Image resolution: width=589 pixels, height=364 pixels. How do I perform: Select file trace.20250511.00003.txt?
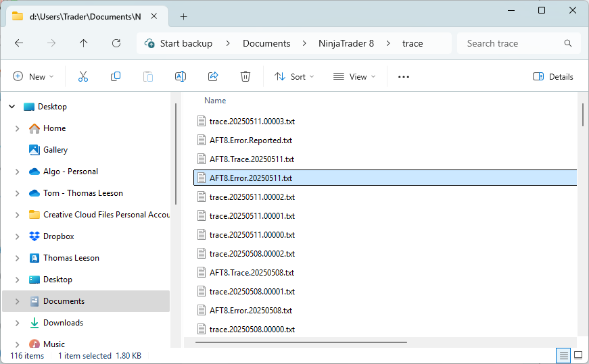tap(252, 121)
